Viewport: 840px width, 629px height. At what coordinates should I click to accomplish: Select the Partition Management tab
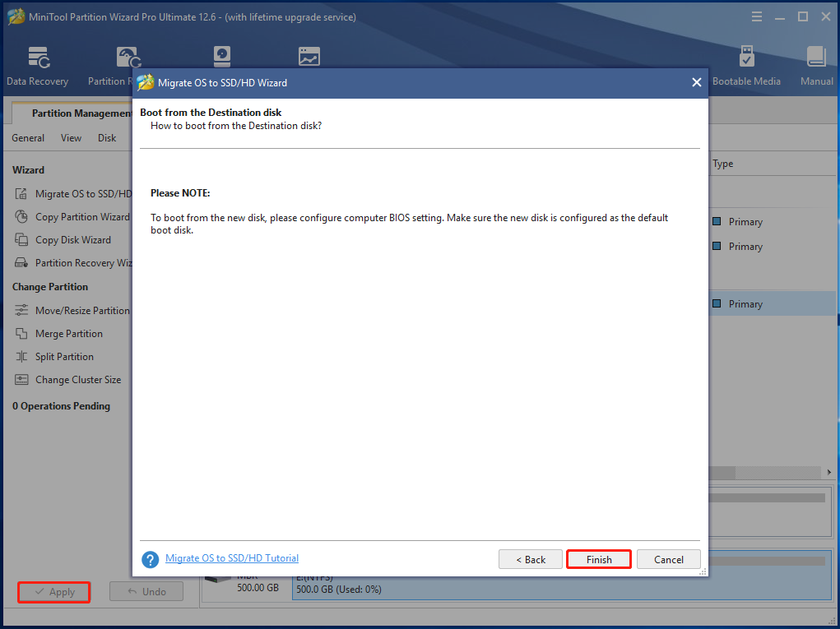72,113
